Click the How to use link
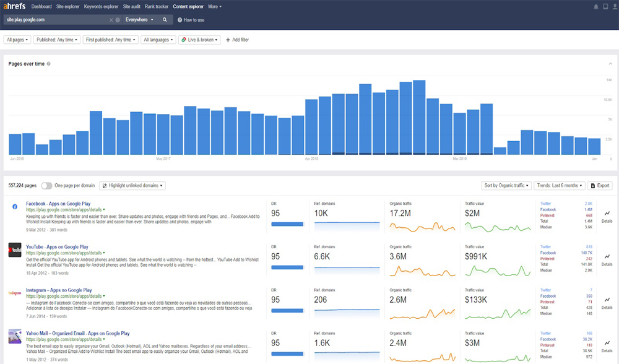Image resolution: width=619 pixels, height=364 pixels. (x=191, y=20)
